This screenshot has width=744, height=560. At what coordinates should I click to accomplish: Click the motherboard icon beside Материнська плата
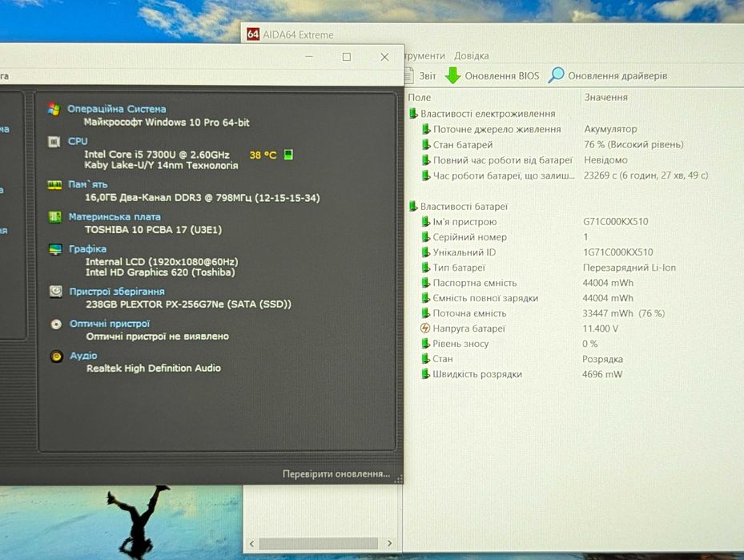pyautogui.click(x=55, y=217)
